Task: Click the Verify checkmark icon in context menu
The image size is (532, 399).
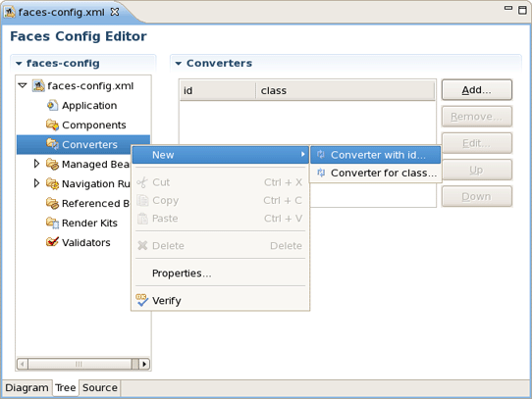Action: (x=141, y=300)
